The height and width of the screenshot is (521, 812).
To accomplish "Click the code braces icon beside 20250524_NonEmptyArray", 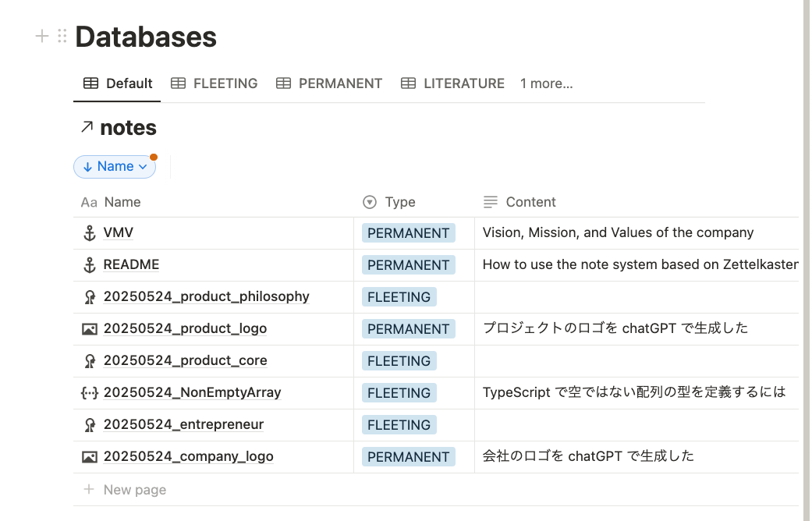I will click(x=89, y=393).
